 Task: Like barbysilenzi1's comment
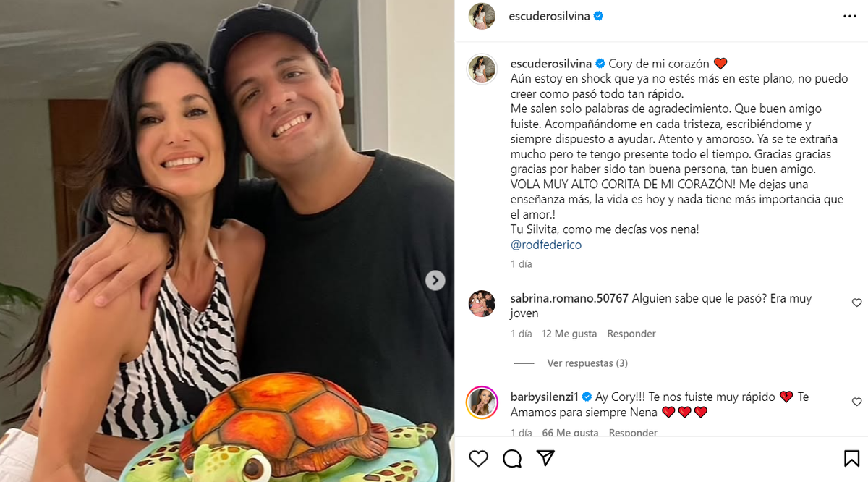857,402
